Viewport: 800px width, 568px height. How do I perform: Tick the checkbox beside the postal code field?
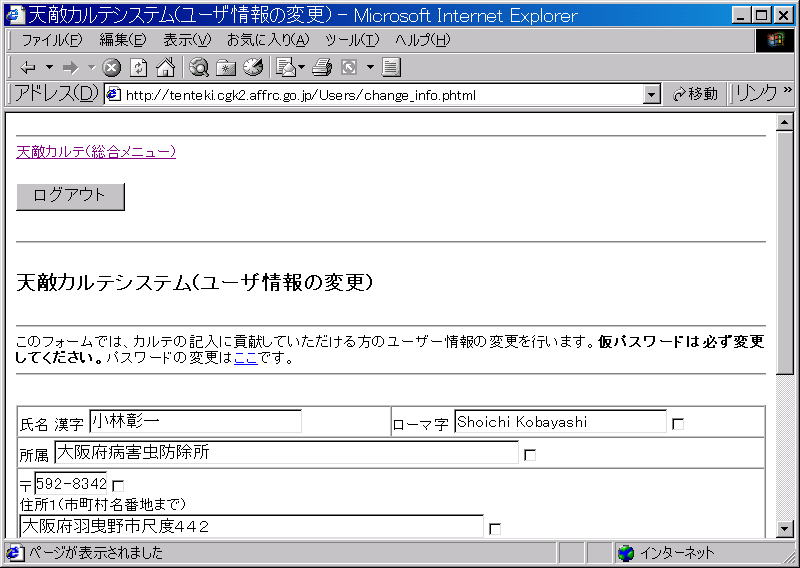(118, 486)
